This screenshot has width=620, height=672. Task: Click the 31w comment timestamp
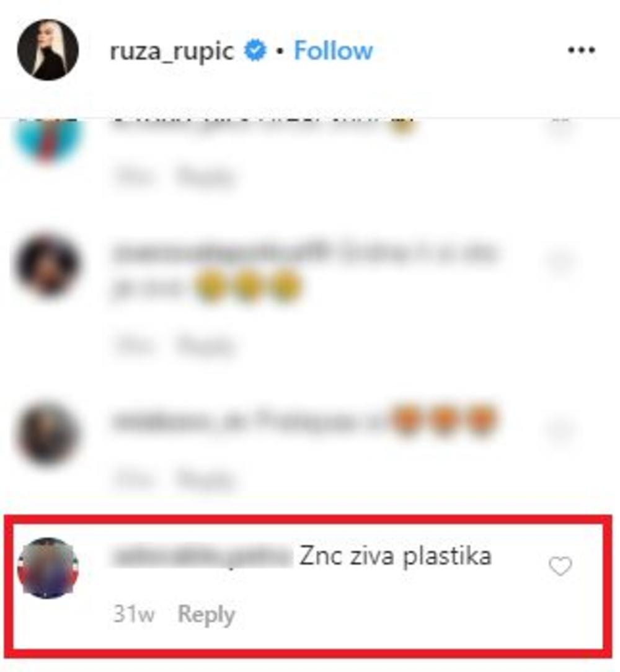tap(133, 614)
